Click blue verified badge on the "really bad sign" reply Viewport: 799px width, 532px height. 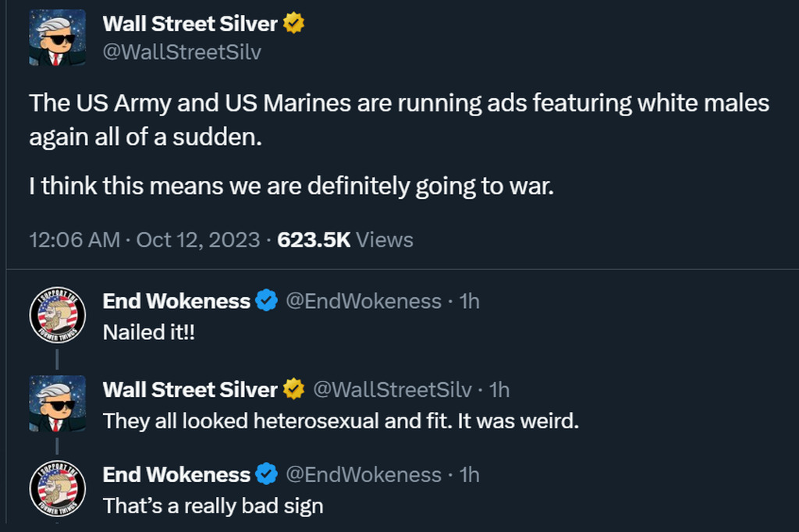267,474
